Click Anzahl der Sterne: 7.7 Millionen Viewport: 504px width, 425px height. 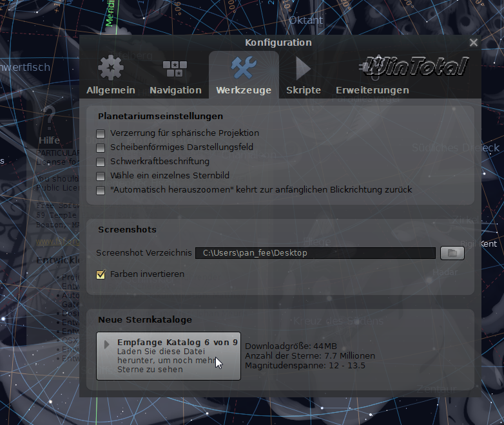point(310,356)
